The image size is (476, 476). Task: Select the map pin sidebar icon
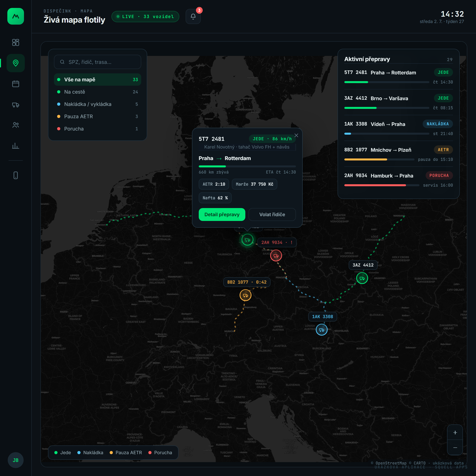tap(15, 63)
